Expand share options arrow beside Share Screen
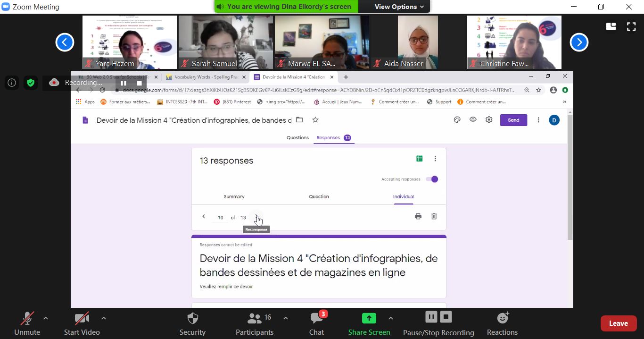 [x=390, y=318]
